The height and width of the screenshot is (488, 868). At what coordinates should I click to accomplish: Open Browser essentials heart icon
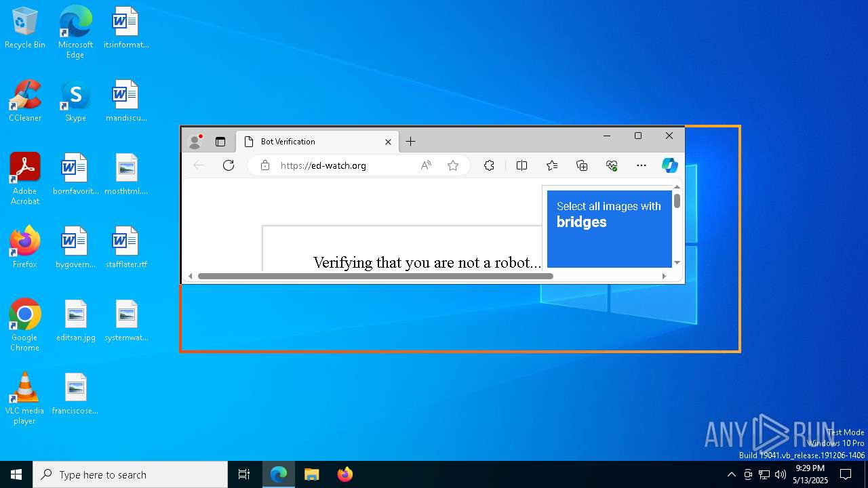pyautogui.click(x=612, y=165)
